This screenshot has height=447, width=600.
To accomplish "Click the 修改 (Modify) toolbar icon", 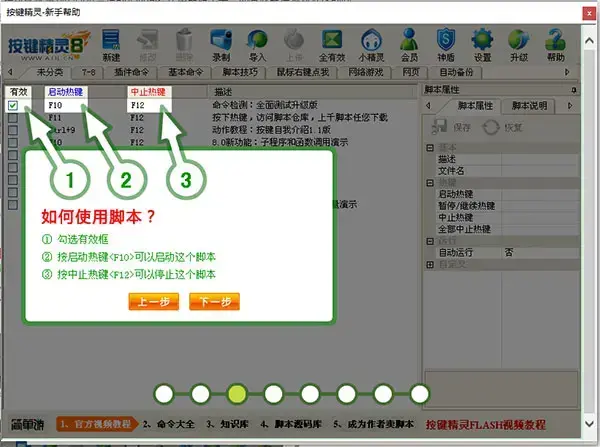I will point(147,45).
